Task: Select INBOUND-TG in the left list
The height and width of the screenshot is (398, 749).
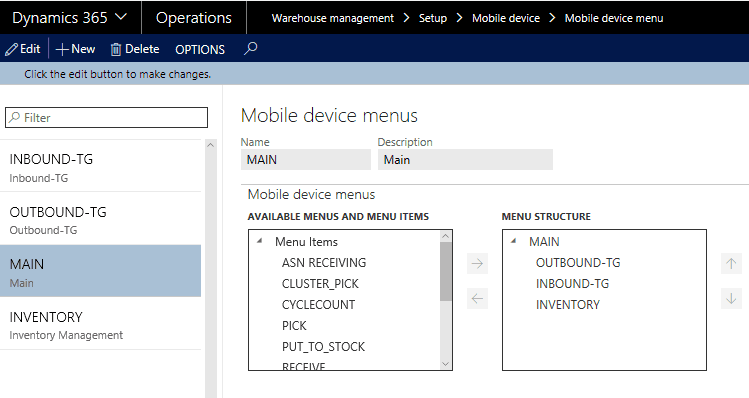Action: click(x=100, y=166)
